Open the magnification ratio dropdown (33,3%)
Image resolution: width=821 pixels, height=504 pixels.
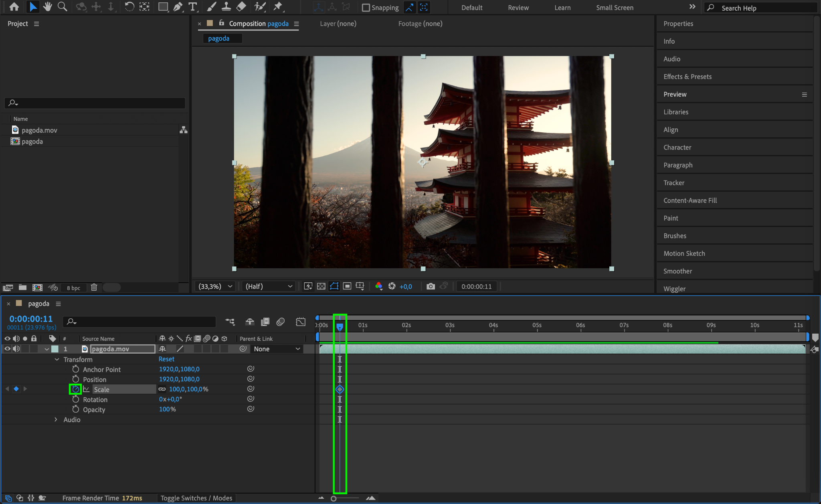click(216, 286)
